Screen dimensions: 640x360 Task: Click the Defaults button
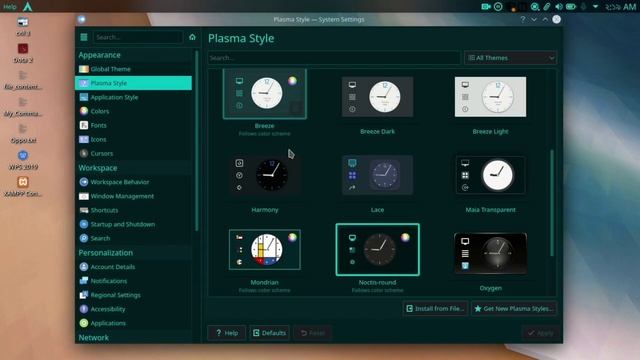click(x=269, y=333)
